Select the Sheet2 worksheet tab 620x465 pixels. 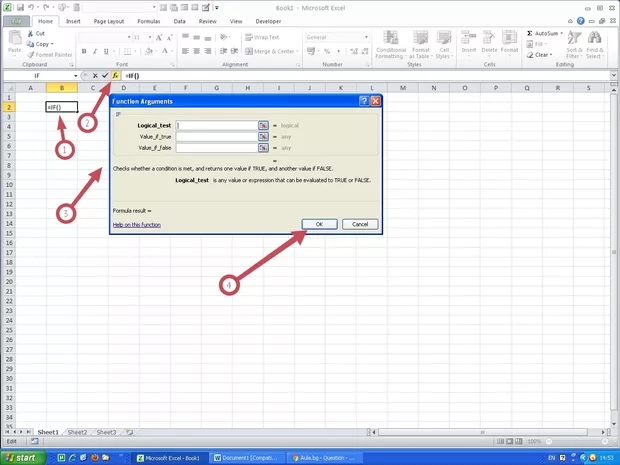[76, 432]
